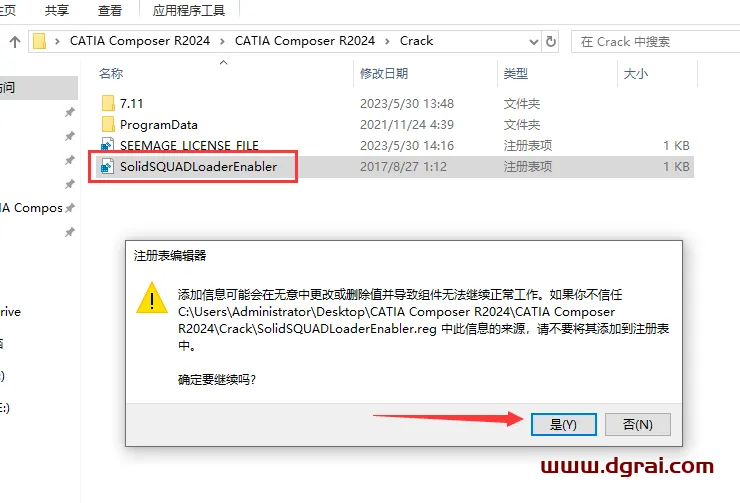
Task: Open the ProgramData folder icon
Action: click(108, 124)
